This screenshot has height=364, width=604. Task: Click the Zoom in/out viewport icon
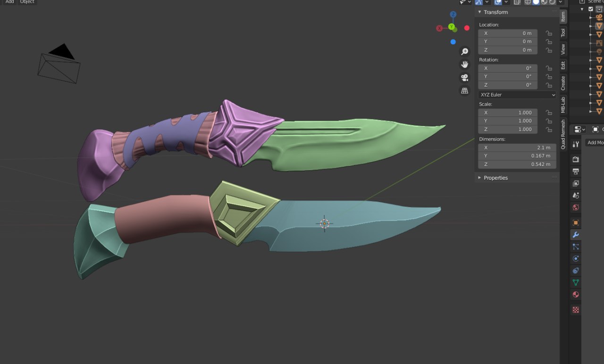pos(465,51)
